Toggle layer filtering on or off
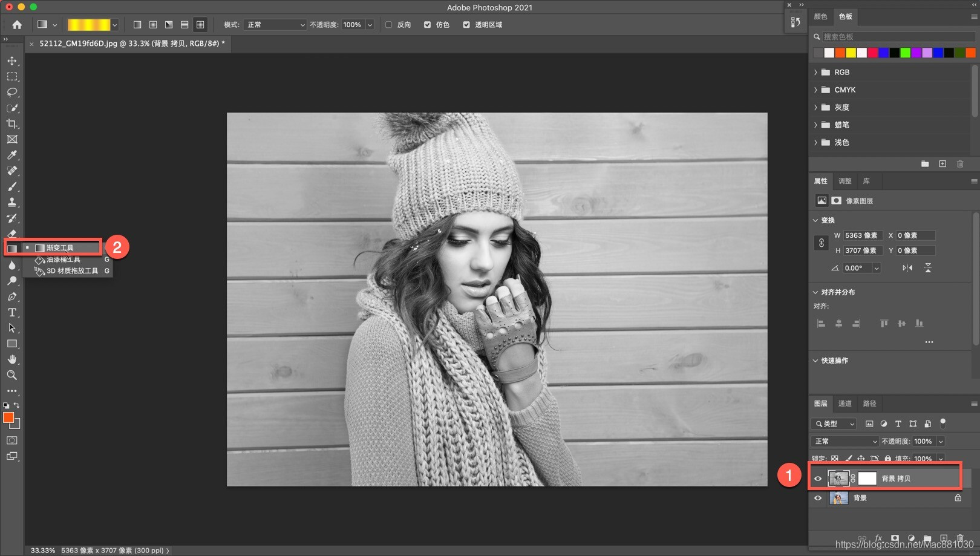 (942, 423)
